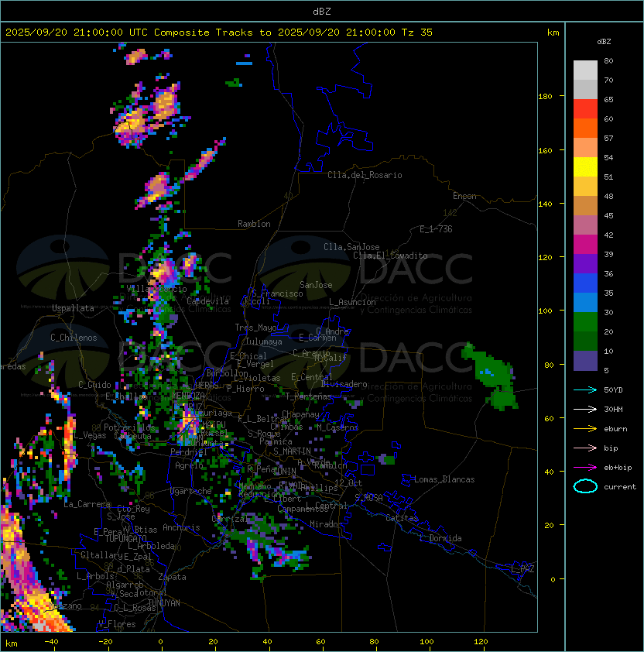644x652 pixels.
Task: Click the 'Catitas' label
Action: pos(402,518)
